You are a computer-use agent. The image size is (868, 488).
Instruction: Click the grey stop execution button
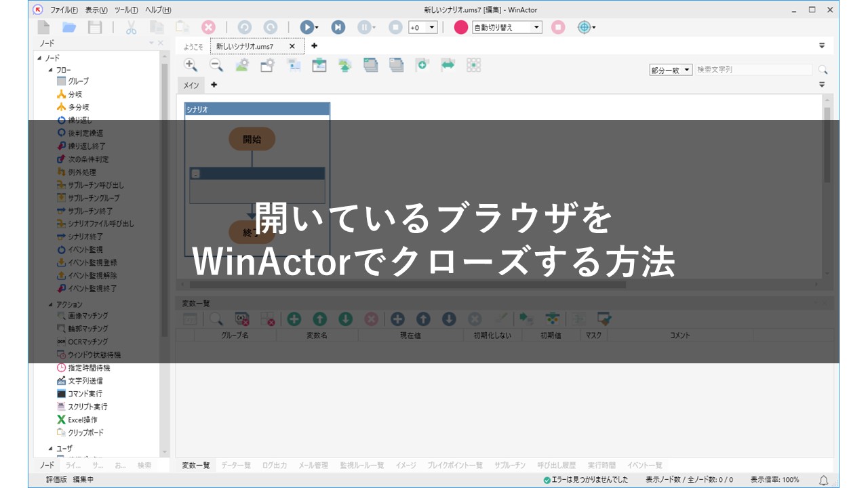coord(395,27)
